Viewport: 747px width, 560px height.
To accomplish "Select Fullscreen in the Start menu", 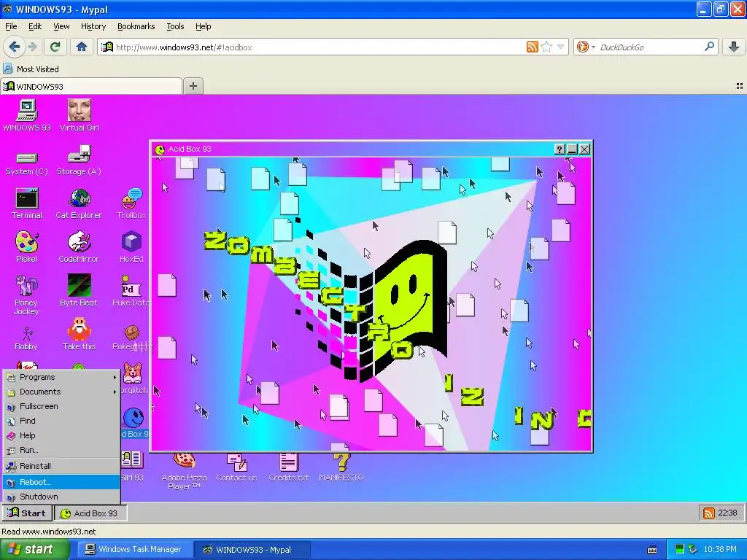I will coord(61,407).
